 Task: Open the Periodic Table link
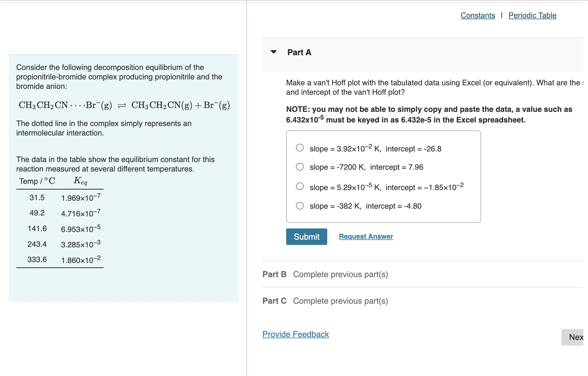(x=532, y=15)
